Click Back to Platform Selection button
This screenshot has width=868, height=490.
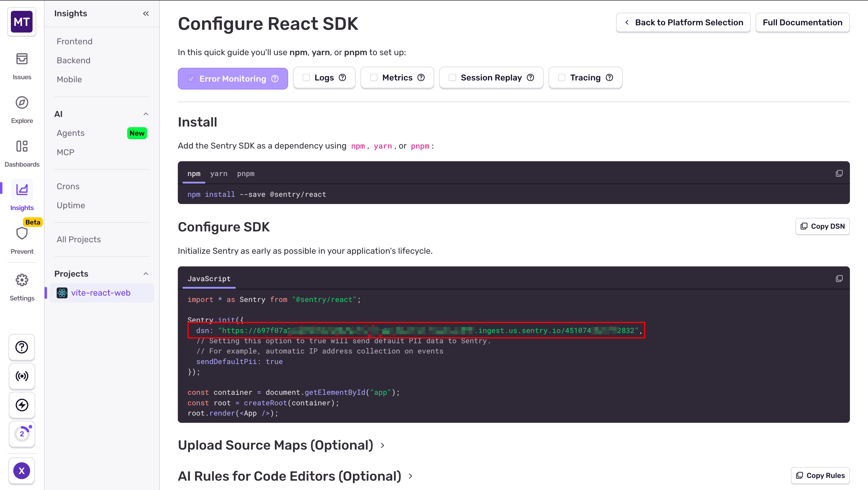pyautogui.click(x=683, y=23)
